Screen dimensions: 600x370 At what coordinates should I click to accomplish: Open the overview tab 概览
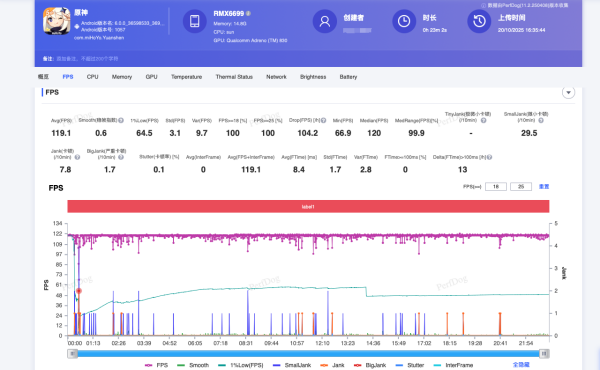tap(43, 77)
